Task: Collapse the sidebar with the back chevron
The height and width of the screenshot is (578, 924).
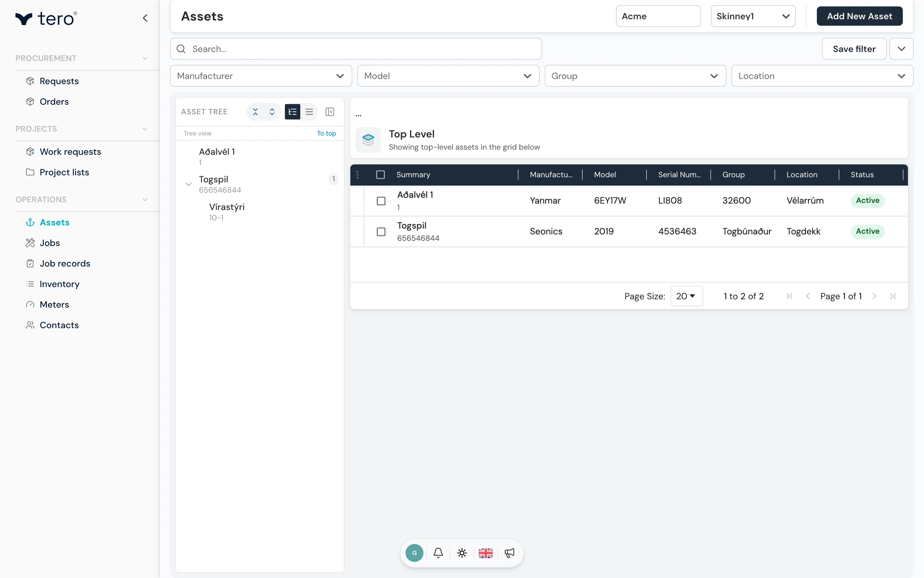Action: coord(145,18)
